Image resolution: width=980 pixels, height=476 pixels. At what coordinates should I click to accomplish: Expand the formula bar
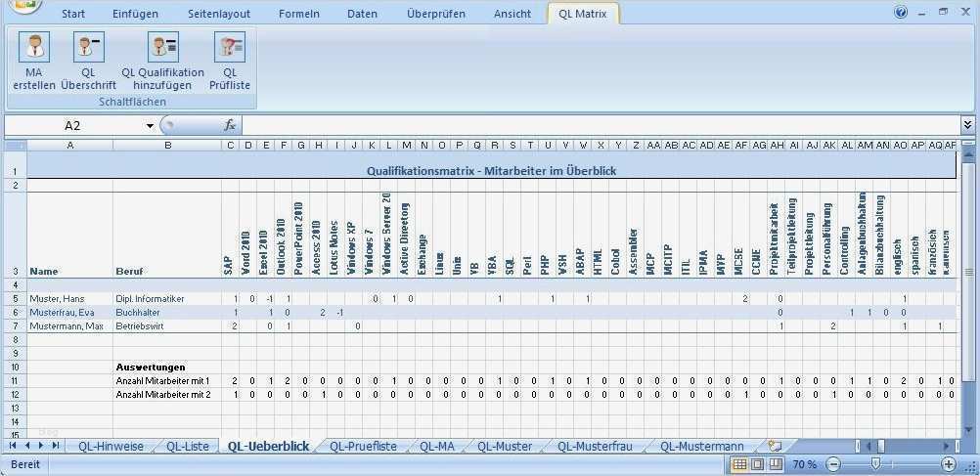(968, 125)
